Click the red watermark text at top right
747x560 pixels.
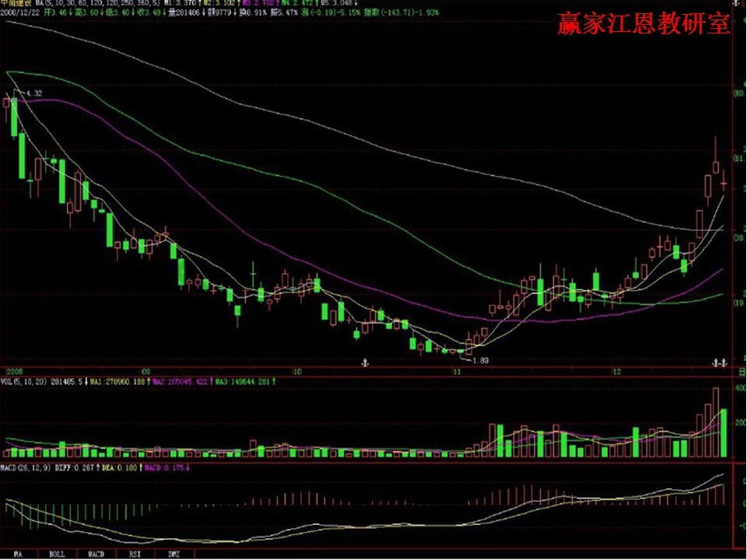click(644, 23)
